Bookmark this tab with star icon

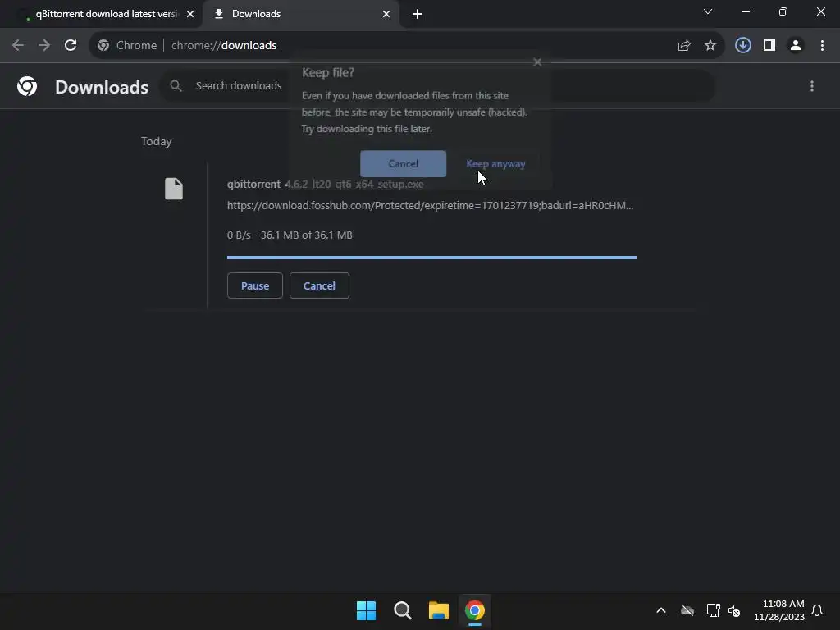tap(710, 46)
